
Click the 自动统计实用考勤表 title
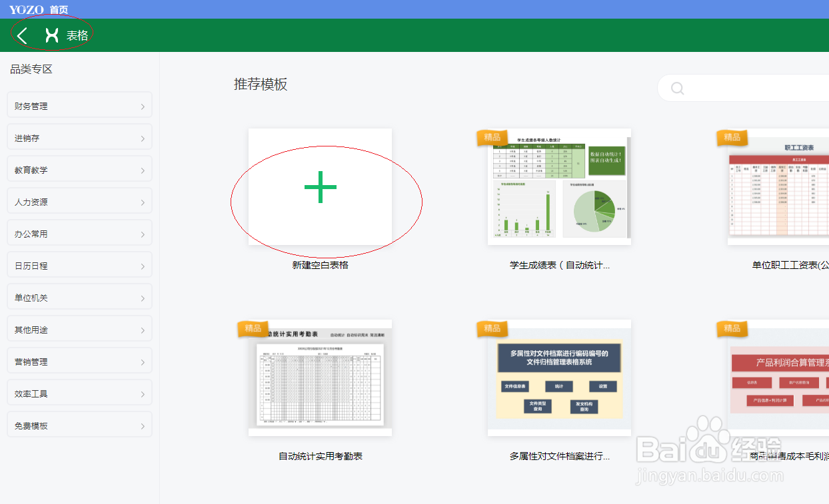click(x=321, y=456)
